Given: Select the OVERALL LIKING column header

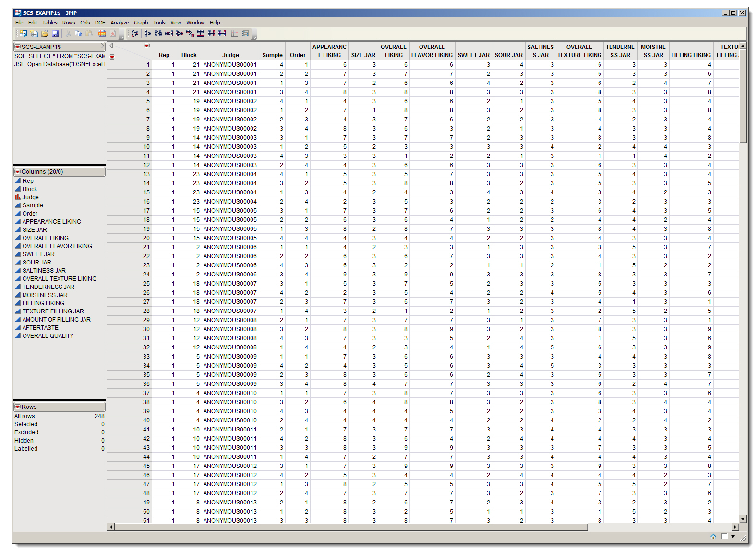Looking at the screenshot, I should (393, 51).
